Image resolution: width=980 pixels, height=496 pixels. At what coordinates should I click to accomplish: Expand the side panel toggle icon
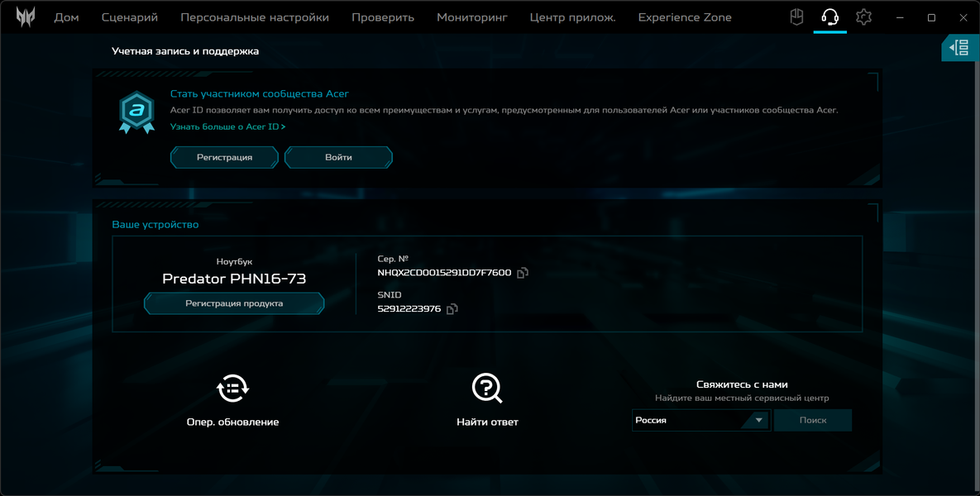960,48
